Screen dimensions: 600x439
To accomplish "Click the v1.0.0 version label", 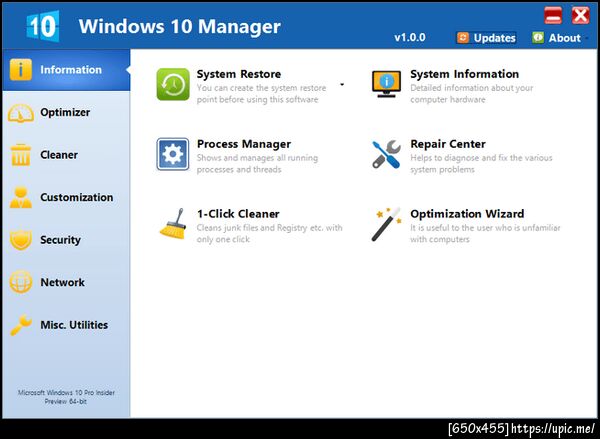I will point(410,38).
